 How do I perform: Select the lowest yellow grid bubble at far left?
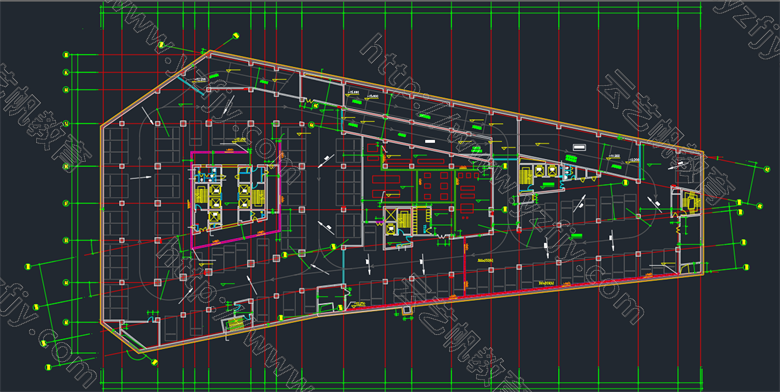(48, 367)
